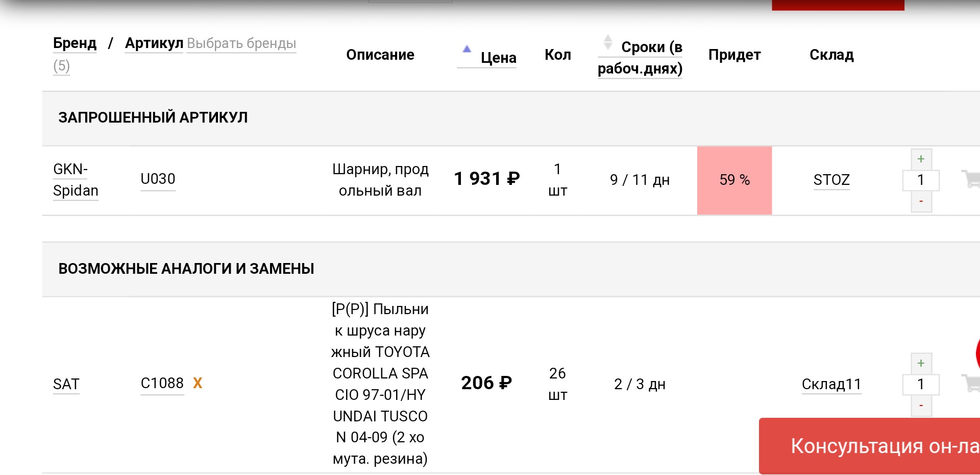Open article U030 link
The image size is (980, 475).
click(158, 179)
